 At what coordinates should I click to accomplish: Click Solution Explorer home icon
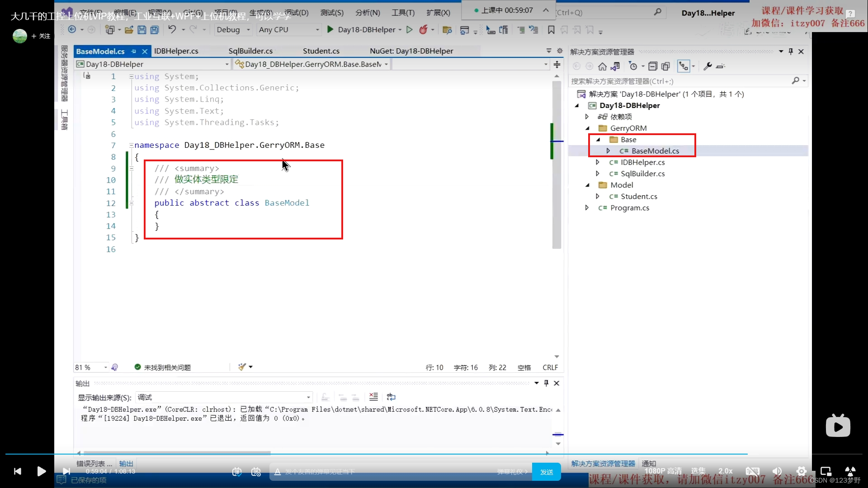[602, 66]
